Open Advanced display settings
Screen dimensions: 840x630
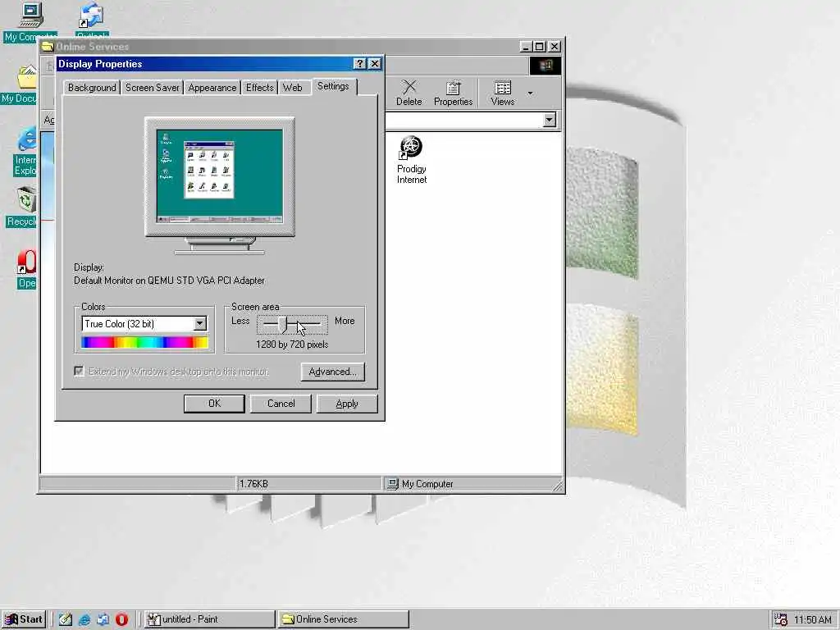[x=333, y=372]
